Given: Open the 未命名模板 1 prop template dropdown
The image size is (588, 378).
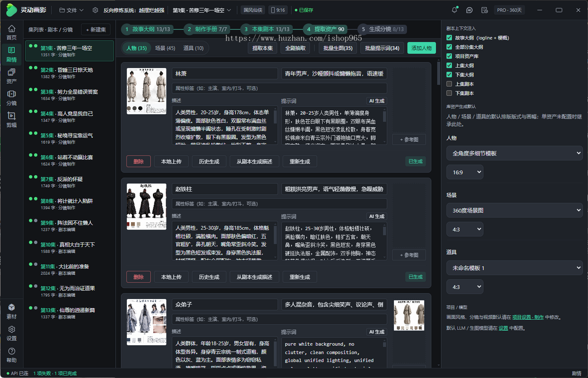Looking at the screenshot, I should [x=514, y=268].
